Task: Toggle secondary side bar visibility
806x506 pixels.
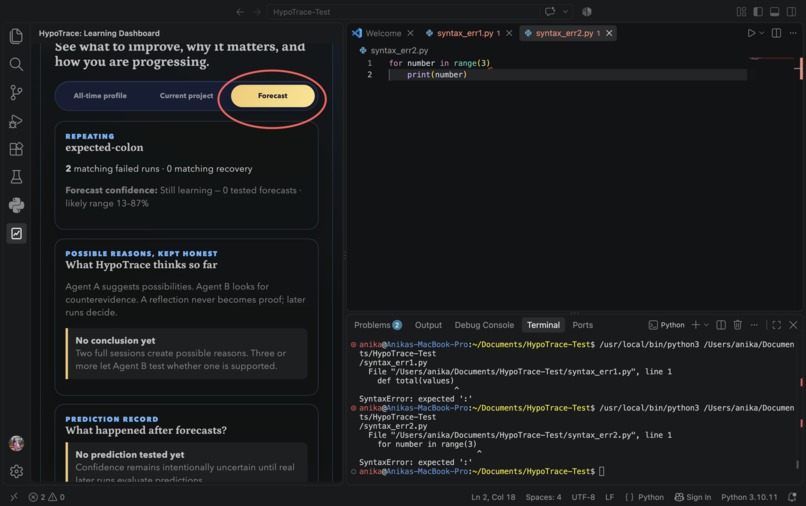Action: (792, 11)
